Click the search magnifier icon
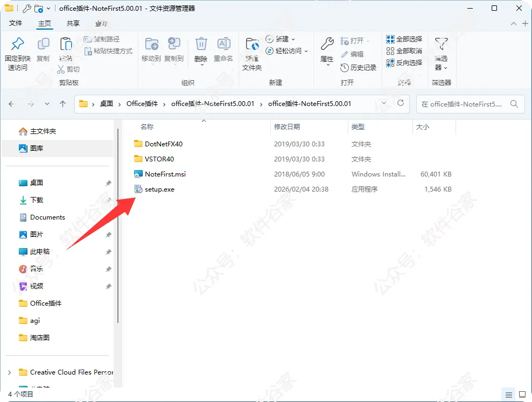Viewport: 532px width, 402px height. 514,104
